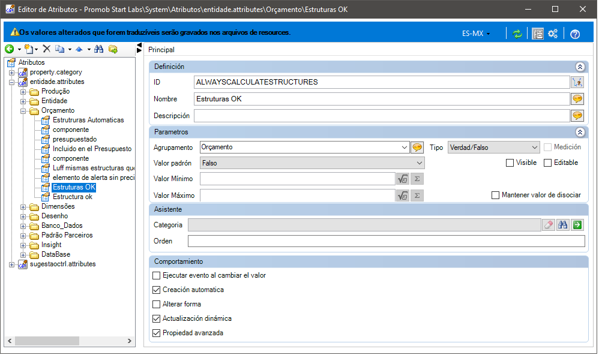Click the green refresh arrows icon

coord(517,34)
